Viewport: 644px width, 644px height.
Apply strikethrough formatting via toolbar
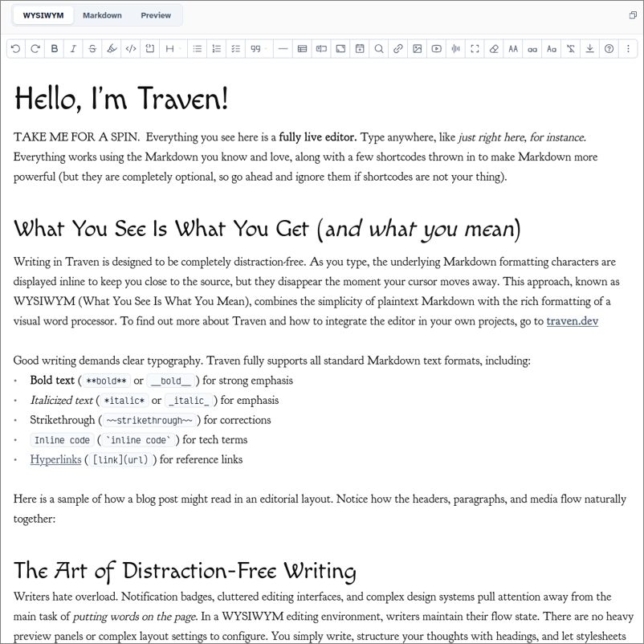point(92,49)
